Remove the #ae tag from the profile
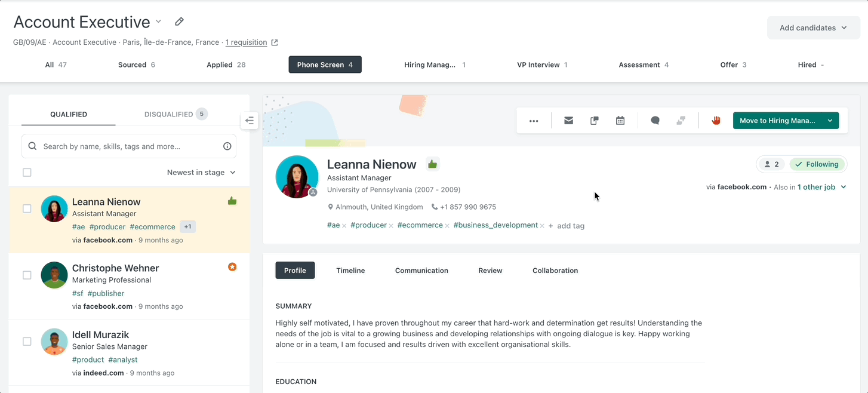The height and width of the screenshot is (393, 868). click(x=344, y=226)
